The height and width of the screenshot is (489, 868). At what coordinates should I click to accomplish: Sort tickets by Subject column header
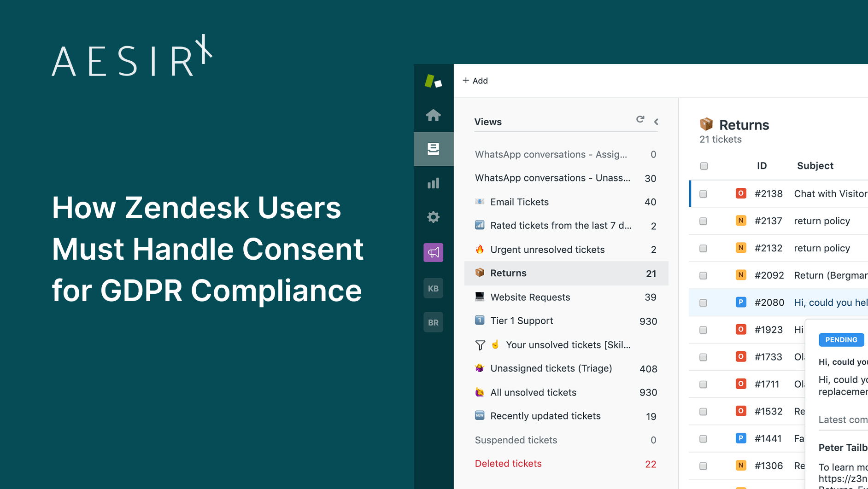[x=815, y=166]
